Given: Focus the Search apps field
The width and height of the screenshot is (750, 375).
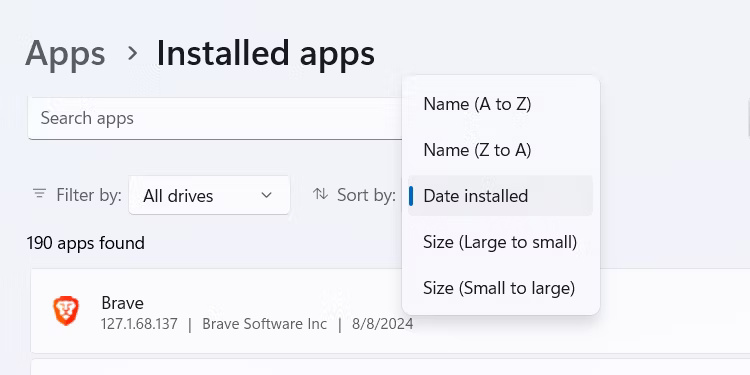Looking at the screenshot, I should (215, 118).
